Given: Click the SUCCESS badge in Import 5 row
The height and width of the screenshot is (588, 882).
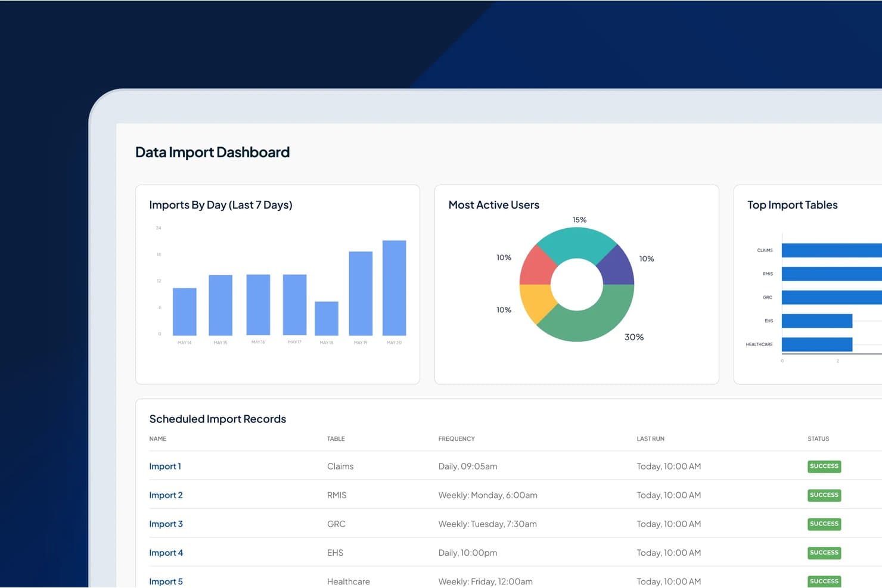Looking at the screenshot, I should [x=824, y=581].
